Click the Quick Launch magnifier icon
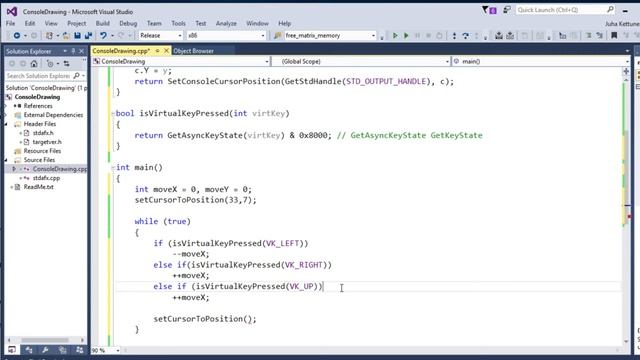 [x=610, y=9]
